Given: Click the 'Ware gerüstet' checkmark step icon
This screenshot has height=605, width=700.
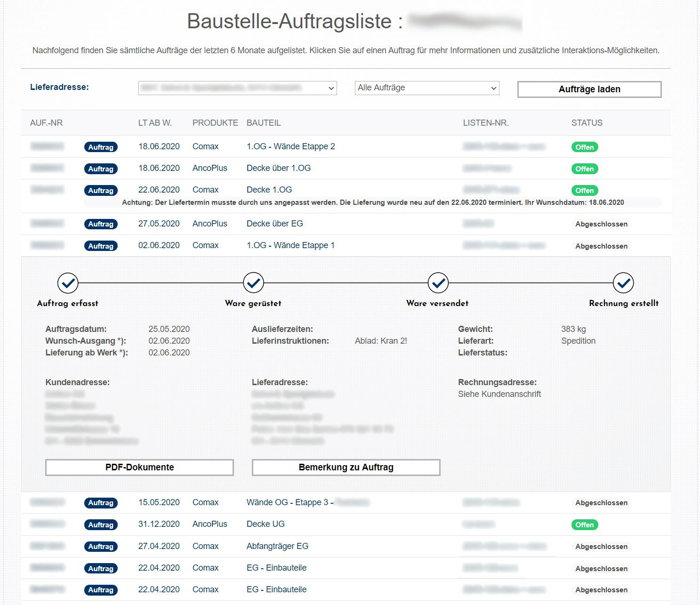Looking at the screenshot, I should click(x=253, y=283).
